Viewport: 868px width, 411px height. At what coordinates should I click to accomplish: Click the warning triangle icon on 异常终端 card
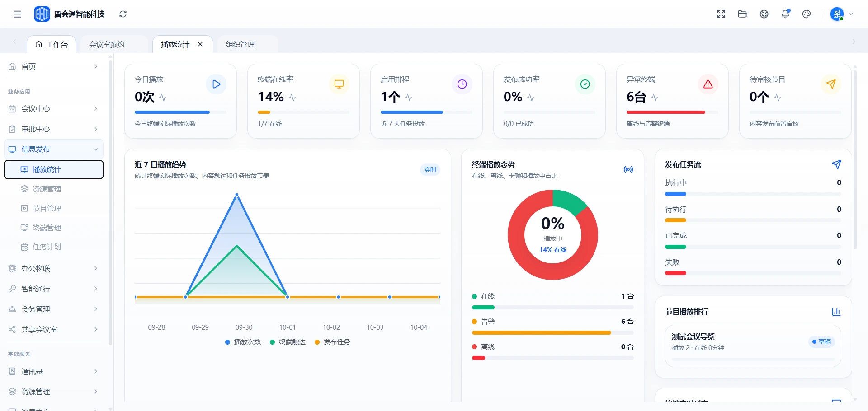click(x=708, y=84)
